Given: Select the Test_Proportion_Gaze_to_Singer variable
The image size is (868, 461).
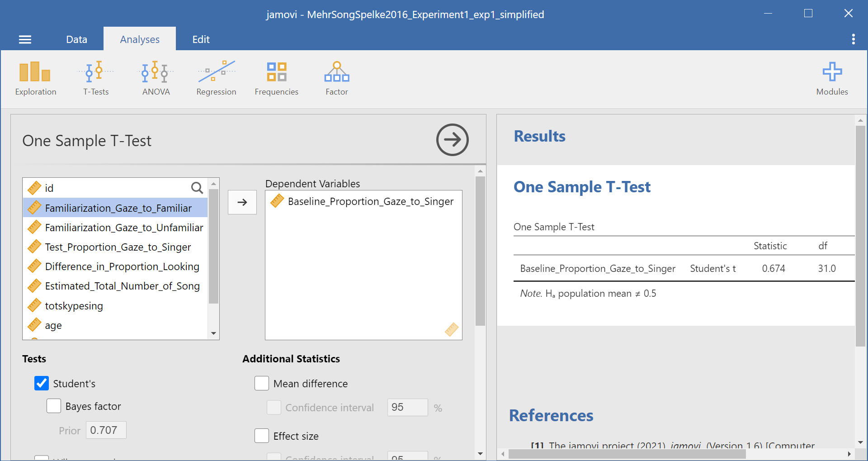Looking at the screenshot, I should pos(118,247).
